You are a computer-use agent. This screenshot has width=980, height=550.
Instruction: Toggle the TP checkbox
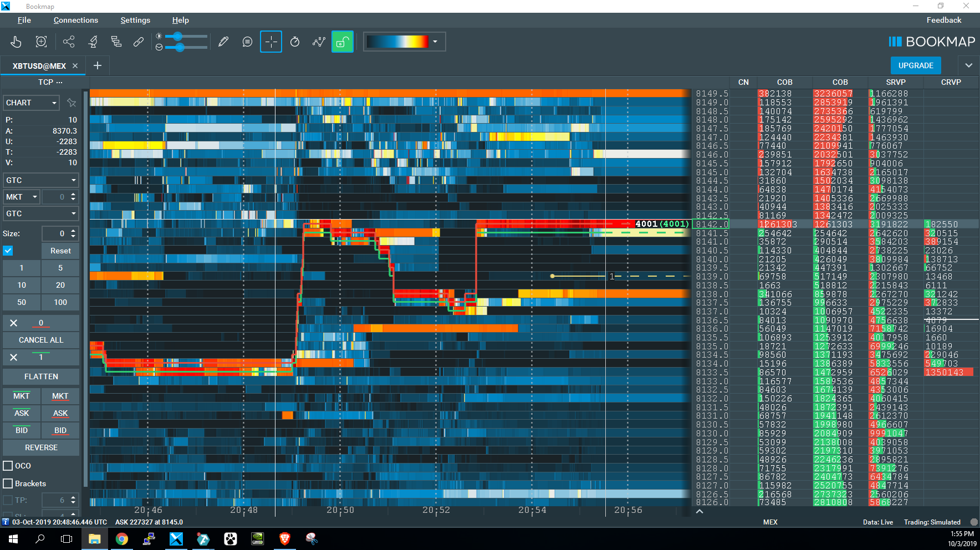point(8,500)
